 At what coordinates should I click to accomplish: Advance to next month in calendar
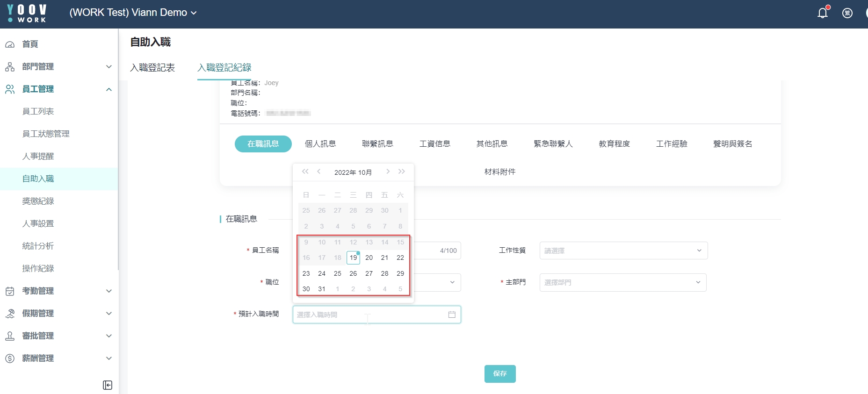[x=388, y=172]
